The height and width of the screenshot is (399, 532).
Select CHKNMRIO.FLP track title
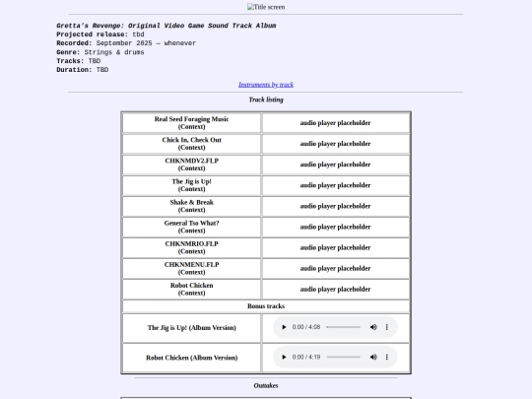coord(192,243)
